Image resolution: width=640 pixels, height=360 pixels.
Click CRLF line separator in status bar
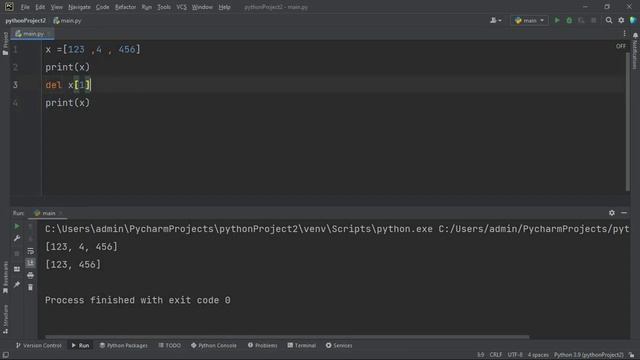(x=496, y=355)
